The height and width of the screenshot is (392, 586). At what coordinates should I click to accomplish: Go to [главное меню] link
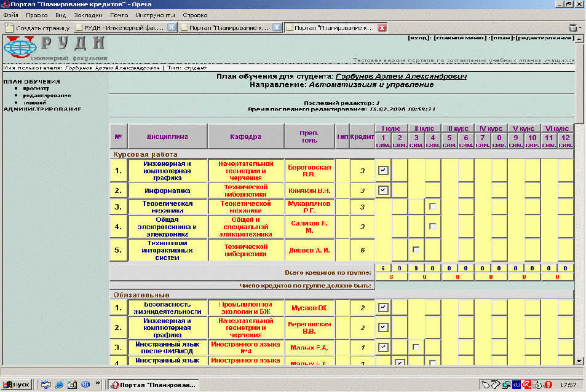click(460, 38)
